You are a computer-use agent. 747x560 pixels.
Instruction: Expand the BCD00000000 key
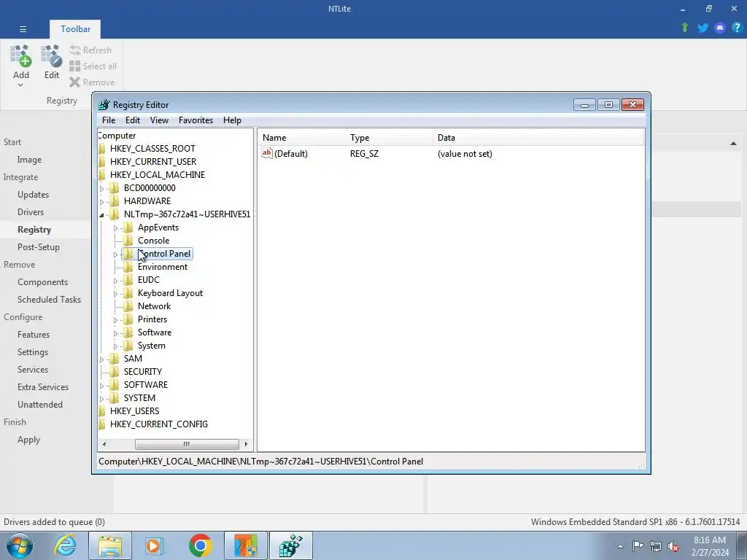click(x=101, y=189)
